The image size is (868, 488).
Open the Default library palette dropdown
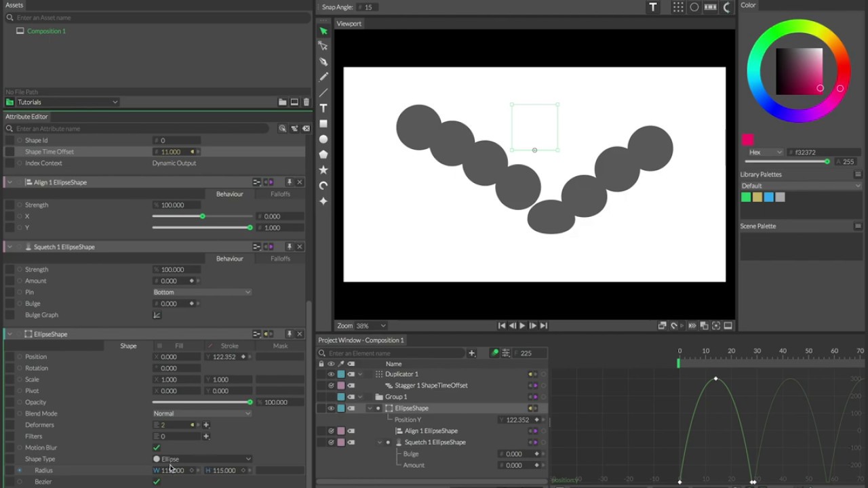pos(801,186)
